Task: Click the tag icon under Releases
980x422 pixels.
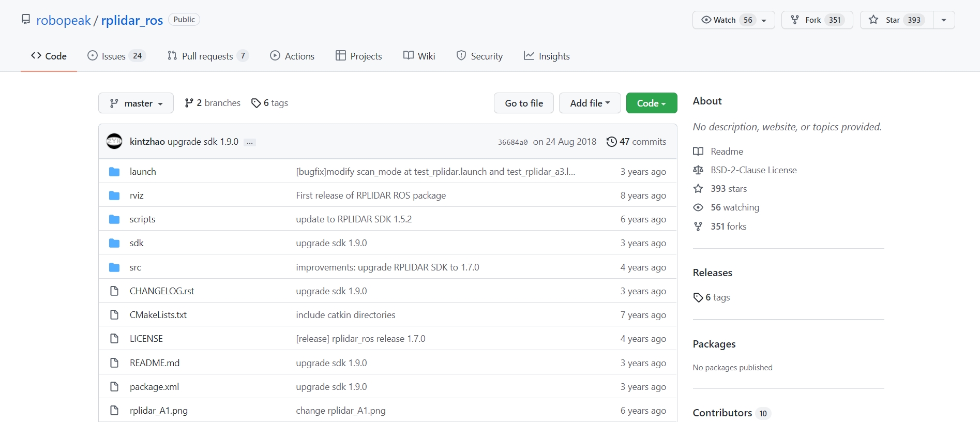Action: click(x=698, y=297)
